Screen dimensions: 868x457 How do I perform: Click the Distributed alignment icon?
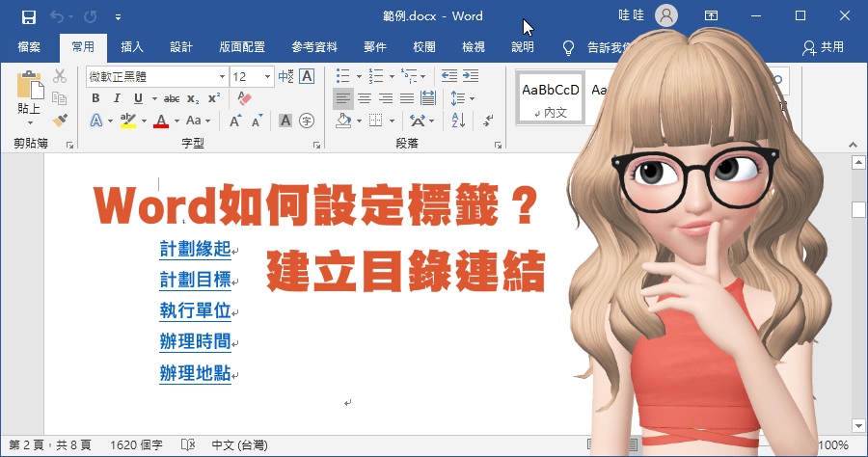pos(428,98)
